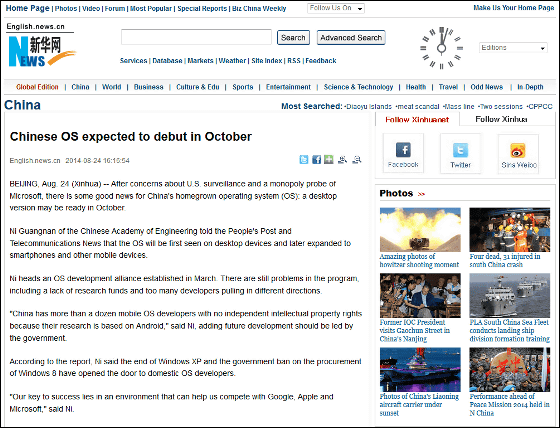Click the Photos section heading

396,193
